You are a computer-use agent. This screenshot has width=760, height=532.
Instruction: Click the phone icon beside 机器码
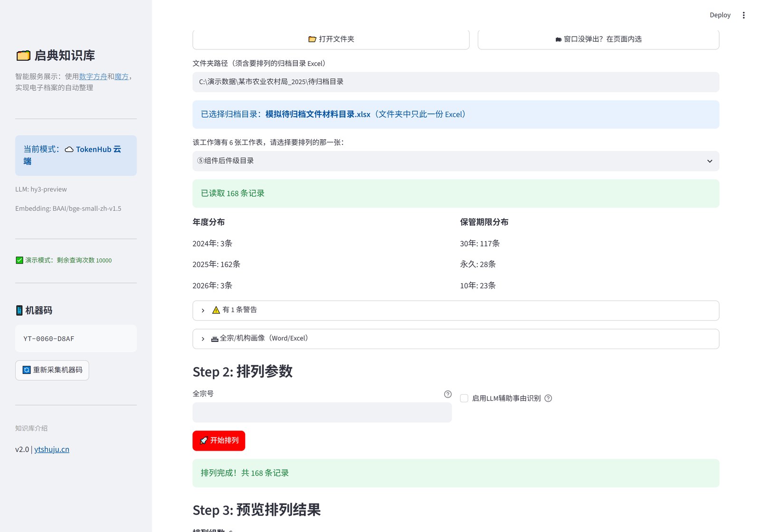coord(19,311)
